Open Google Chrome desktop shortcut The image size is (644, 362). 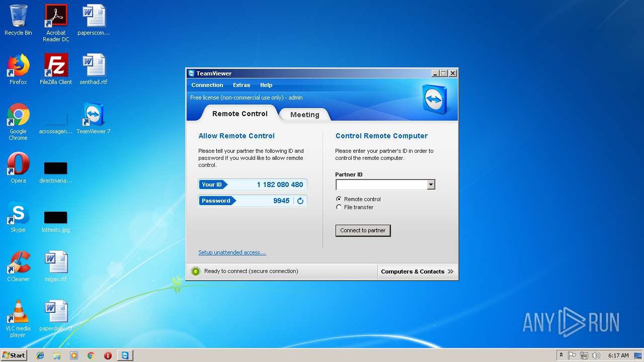tap(18, 122)
